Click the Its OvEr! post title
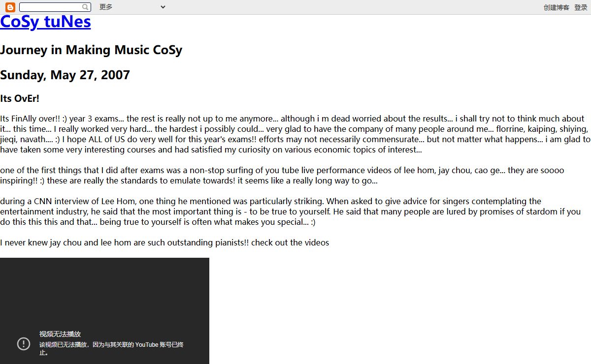 coord(20,98)
